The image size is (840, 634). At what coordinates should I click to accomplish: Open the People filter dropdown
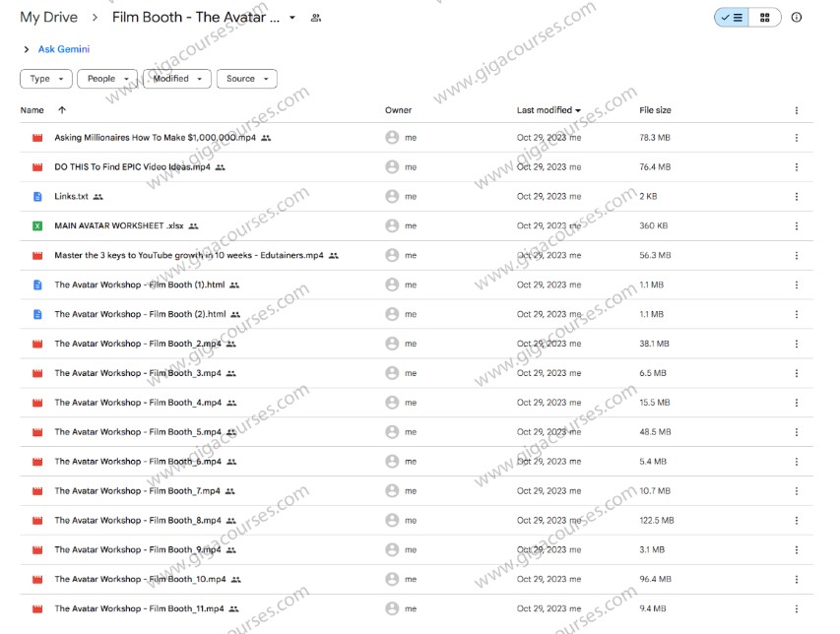(107, 79)
